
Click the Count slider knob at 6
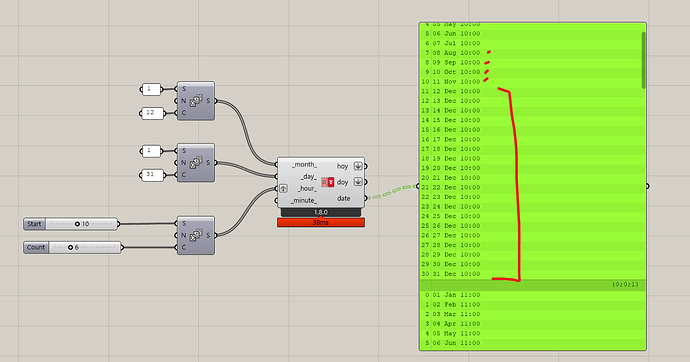(x=70, y=248)
